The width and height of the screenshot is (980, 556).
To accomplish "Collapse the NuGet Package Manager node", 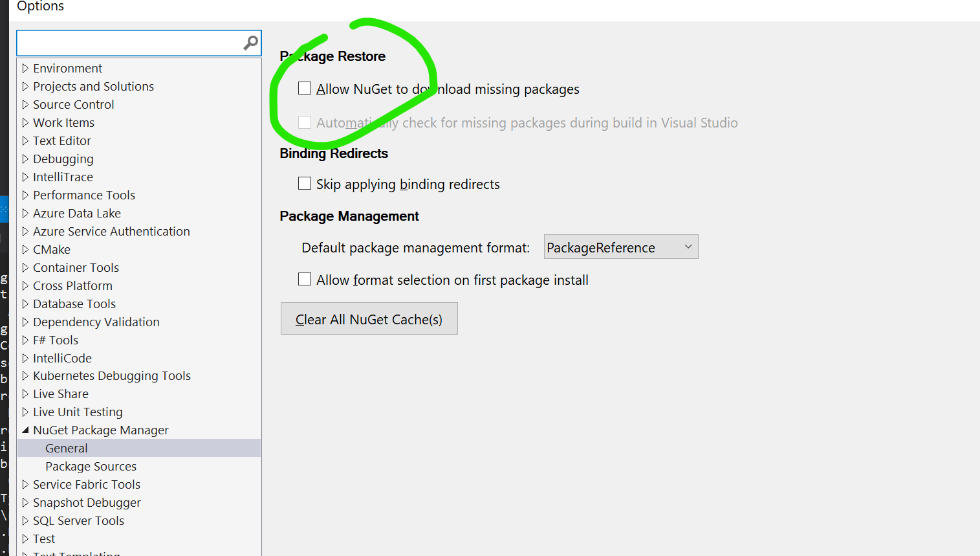I will point(25,429).
